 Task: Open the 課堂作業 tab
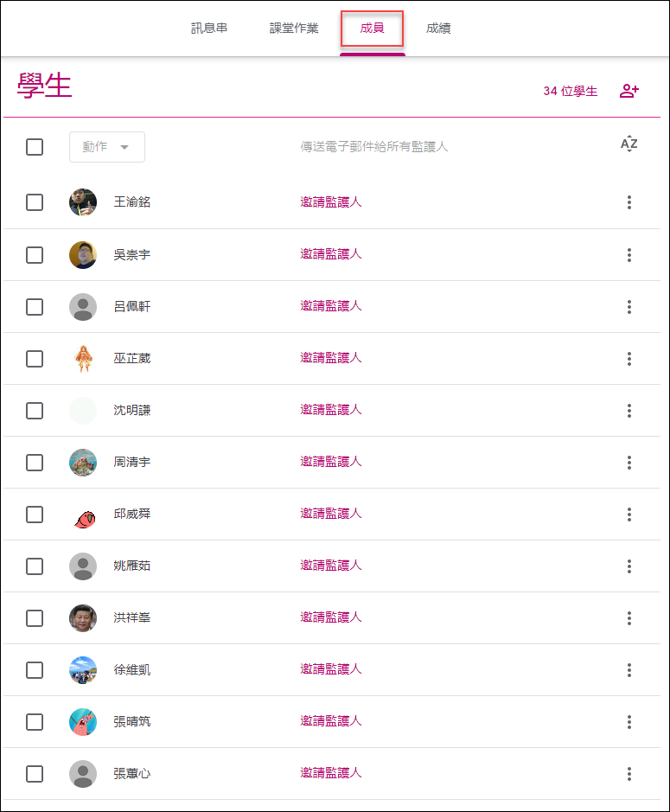tap(294, 29)
